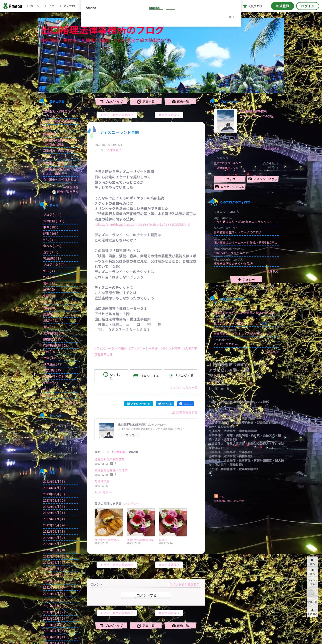Open bottom 画像一覧 tab
This screenshot has width=322, height=644.
pyautogui.click(x=180, y=626)
